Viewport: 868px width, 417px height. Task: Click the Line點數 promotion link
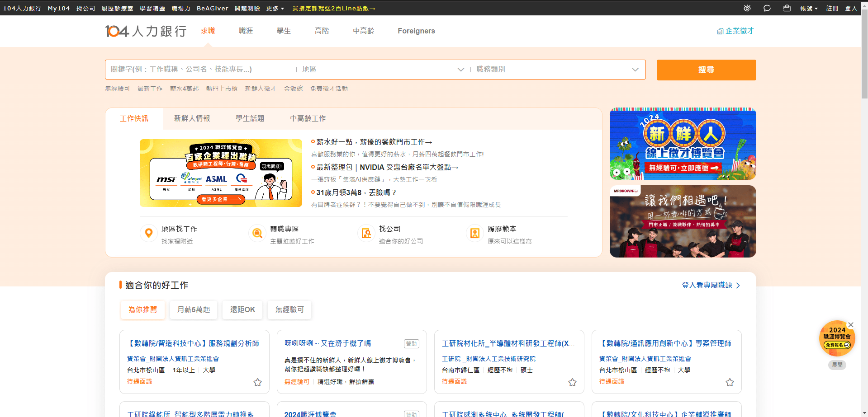coord(334,8)
